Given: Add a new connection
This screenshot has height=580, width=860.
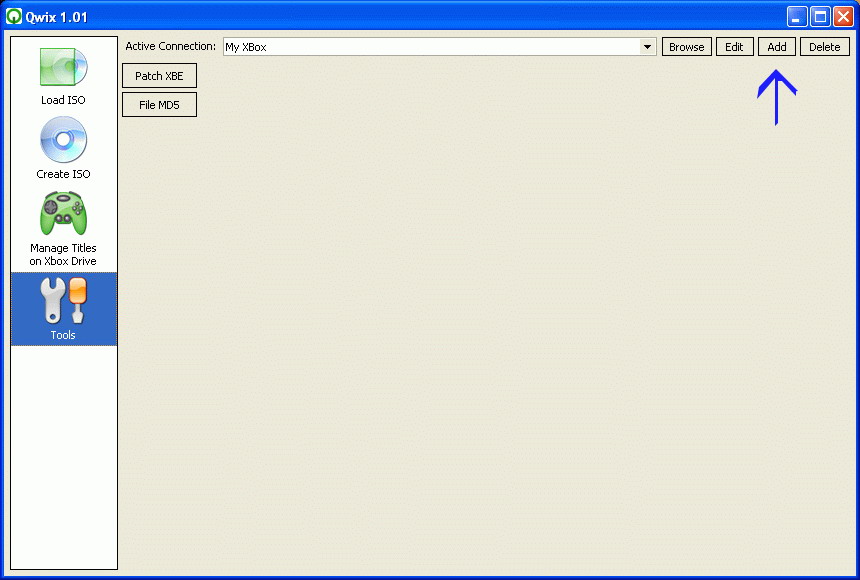Looking at the screenshot, I should click(777, 47).
